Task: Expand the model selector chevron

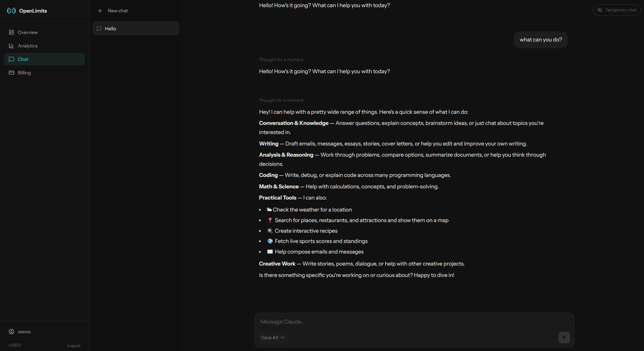Action: pos(283,338)
